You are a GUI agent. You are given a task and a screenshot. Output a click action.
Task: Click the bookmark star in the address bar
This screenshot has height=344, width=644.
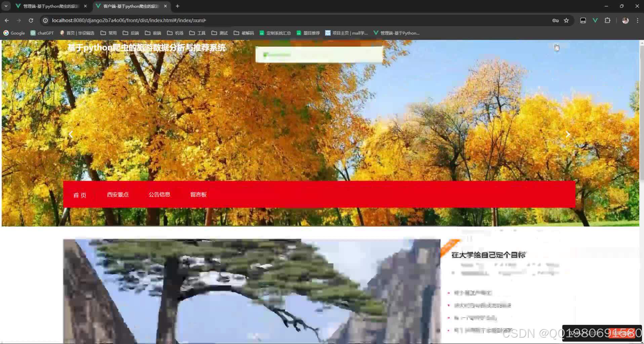tap(567, 20)
